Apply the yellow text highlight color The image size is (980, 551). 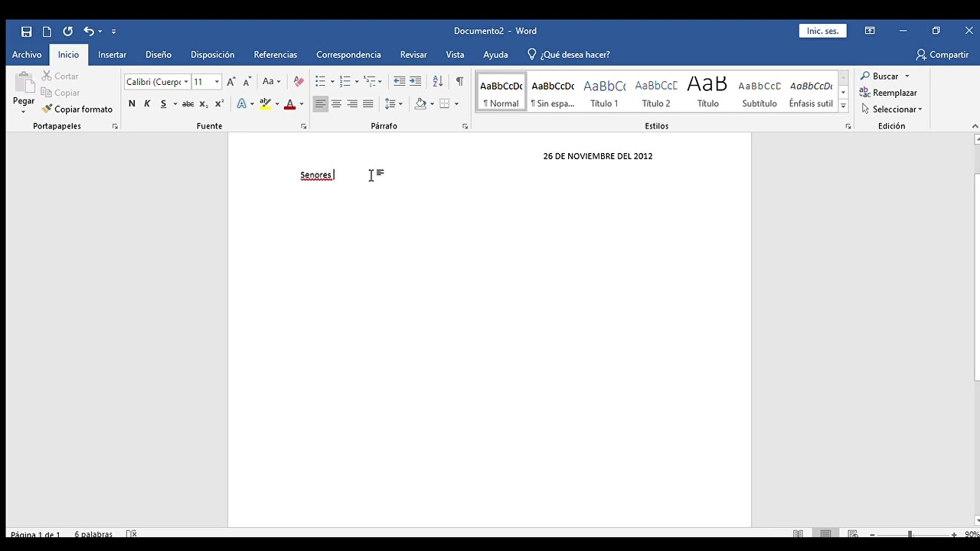(x=265, y=103)
